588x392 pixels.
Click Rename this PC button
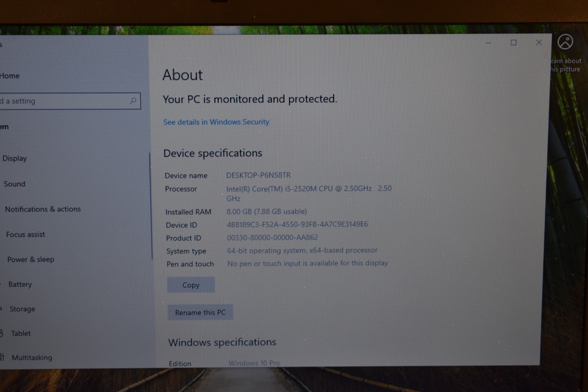tap(200, 312)
